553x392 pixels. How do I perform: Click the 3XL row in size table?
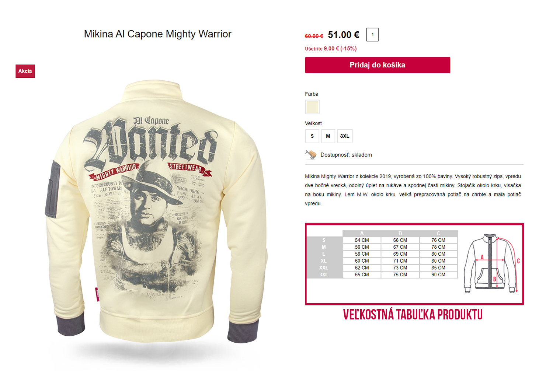click(382, 275)
